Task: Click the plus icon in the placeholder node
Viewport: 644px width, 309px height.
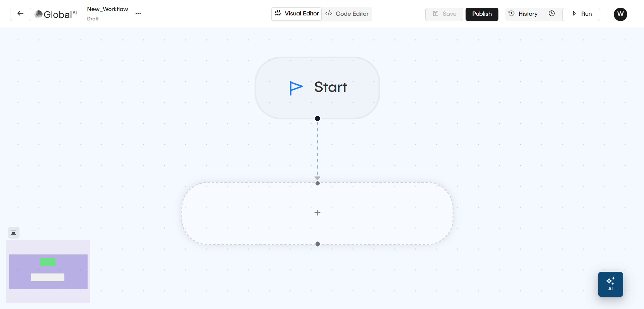Action: (317, 212)
